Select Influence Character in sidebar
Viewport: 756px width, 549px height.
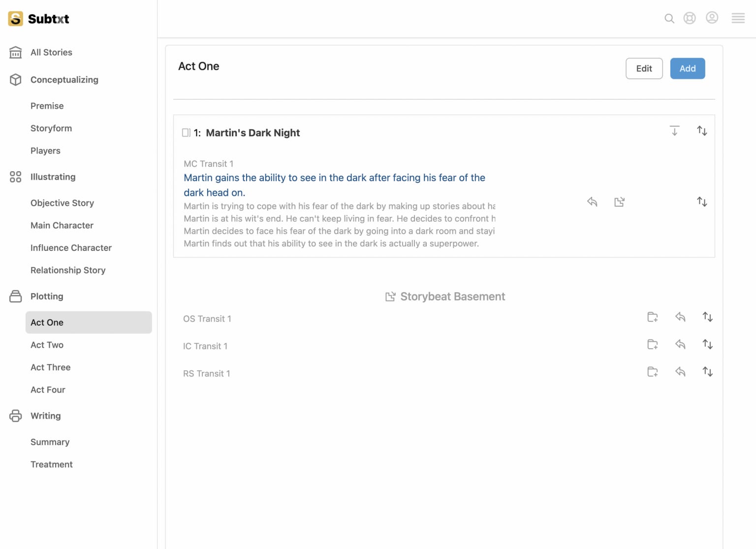coord(71,248)
